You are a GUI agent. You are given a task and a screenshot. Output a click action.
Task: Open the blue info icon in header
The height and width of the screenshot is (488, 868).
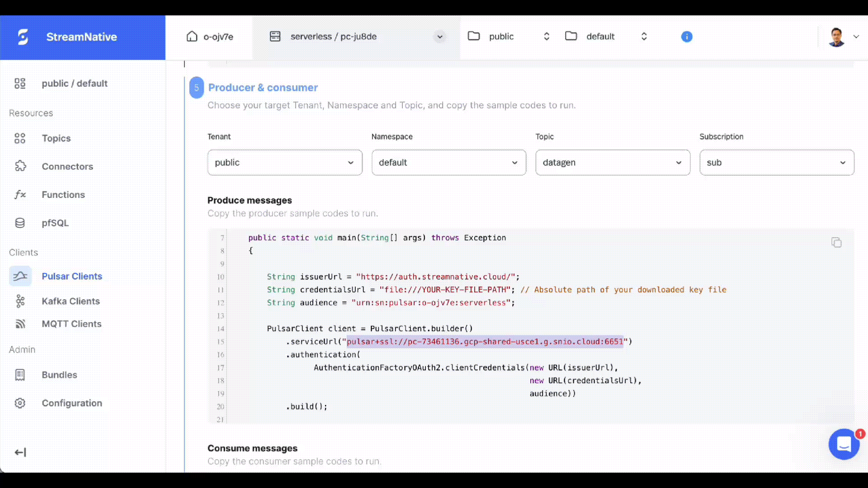tap(686, 37)
